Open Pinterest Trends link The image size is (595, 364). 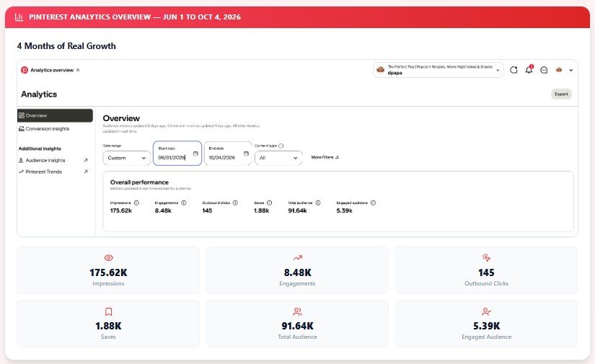click(x=43, y=172)
